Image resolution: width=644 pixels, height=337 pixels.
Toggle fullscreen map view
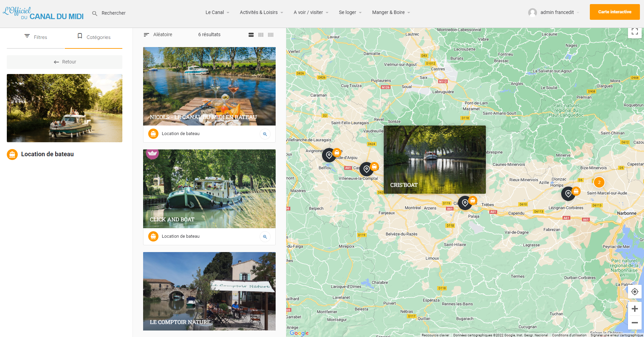coord(635,31)
